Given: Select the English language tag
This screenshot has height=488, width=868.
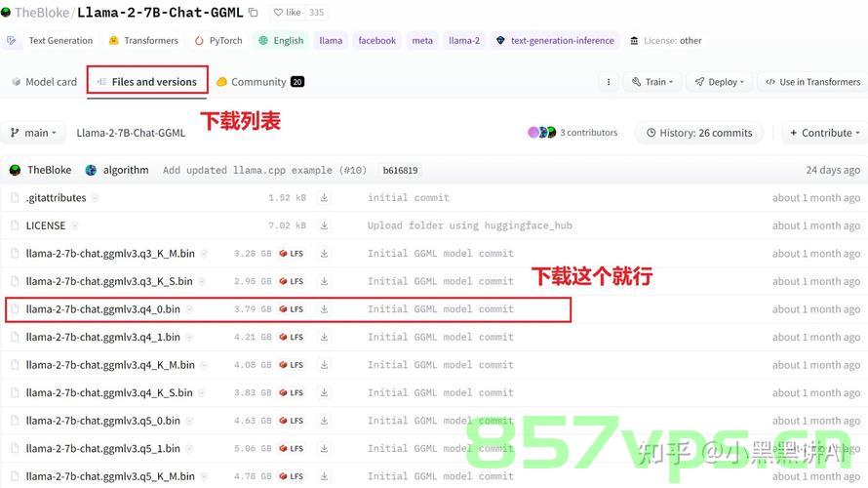Looking at the screenshot, I should coord(281,40).
